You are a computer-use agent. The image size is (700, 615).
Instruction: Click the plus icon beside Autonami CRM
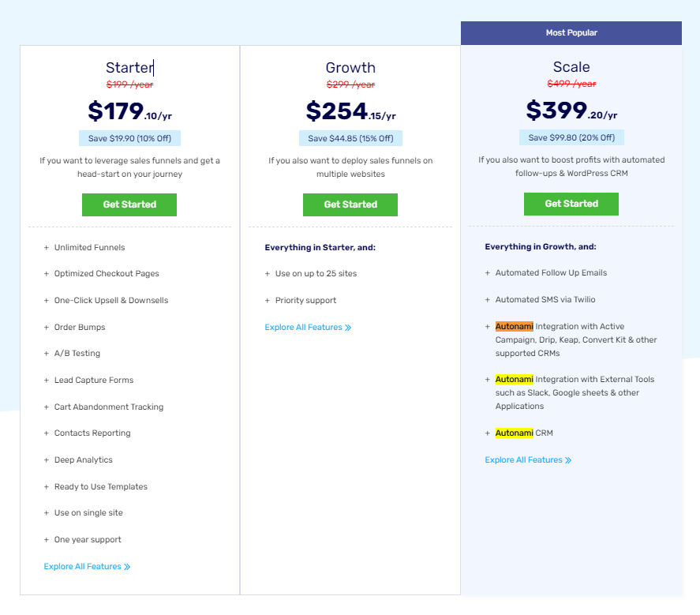488,433
